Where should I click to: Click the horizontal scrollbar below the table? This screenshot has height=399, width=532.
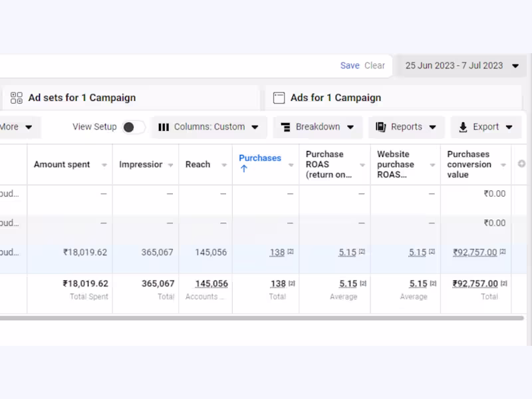(x=259, y=318)
